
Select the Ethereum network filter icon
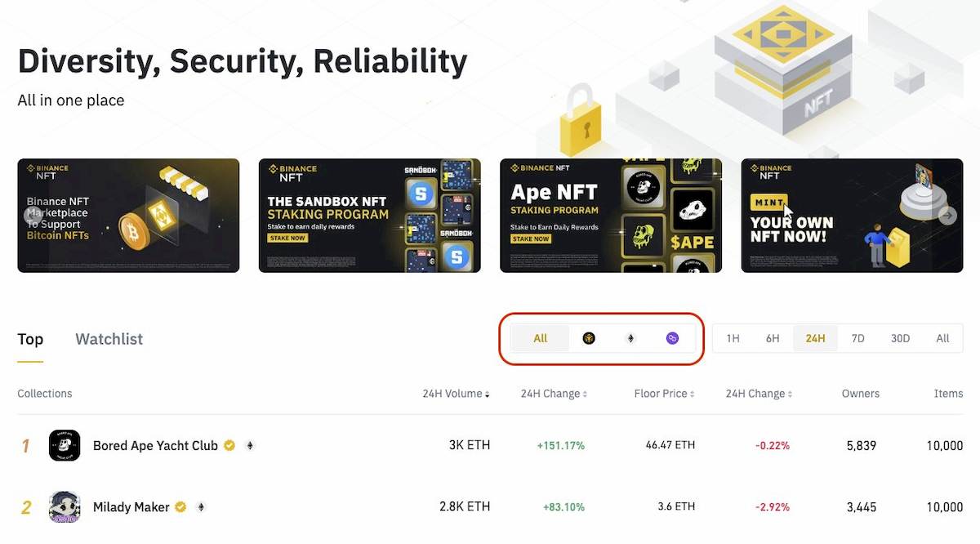pyautogui.click(x=630, y=337)
